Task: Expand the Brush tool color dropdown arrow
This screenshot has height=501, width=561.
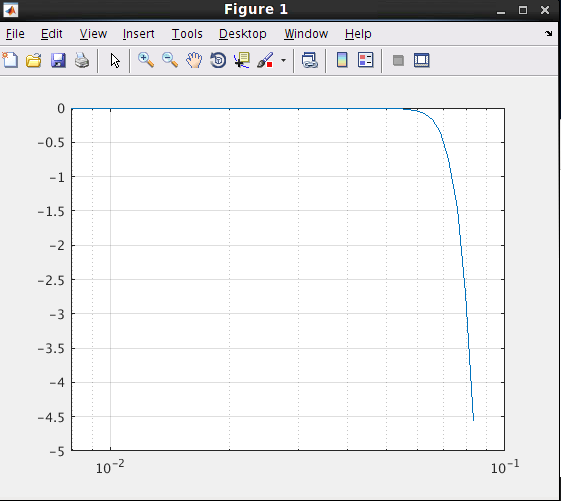Action: point(283,60)
